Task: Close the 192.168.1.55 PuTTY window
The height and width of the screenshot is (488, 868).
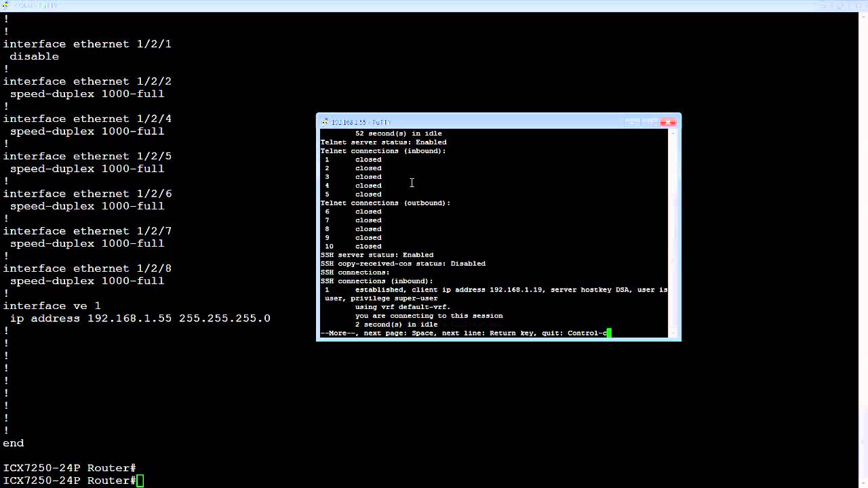Action: pyautogui.click(x=668, y=122)
